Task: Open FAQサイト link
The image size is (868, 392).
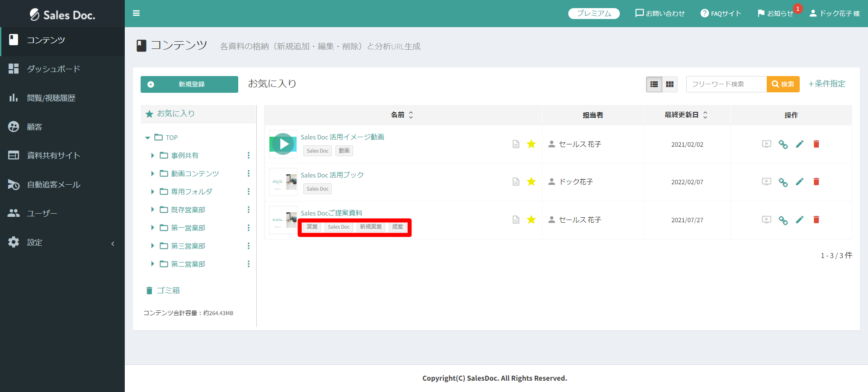Action: 721,14
